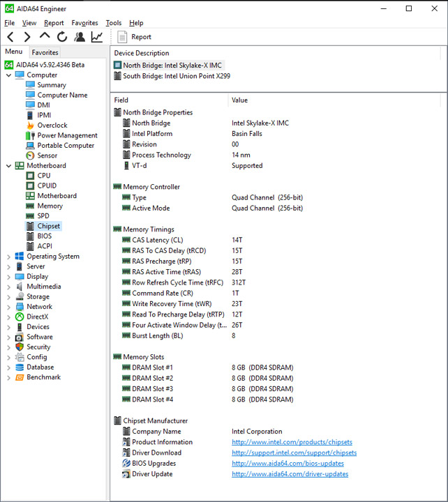Open the user profile toolbar icon
This screenshot has width=448, height=502.
80,37
